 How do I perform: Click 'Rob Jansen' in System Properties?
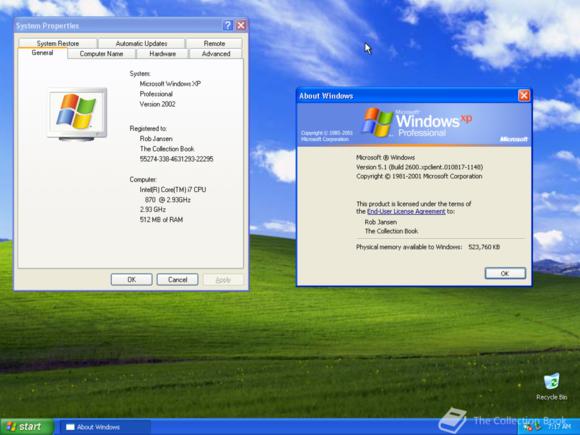tap(156, 139)
